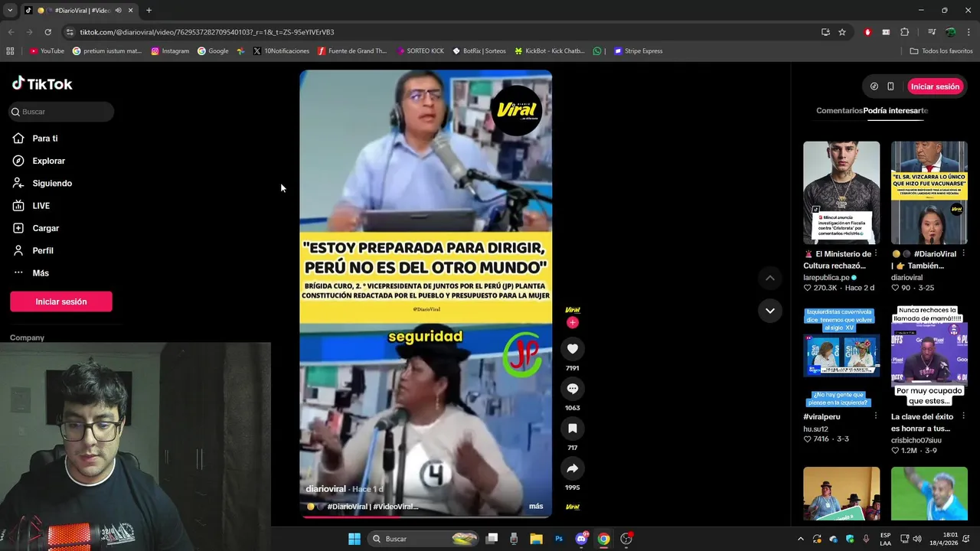Open the #viralperu video thumbnail
980x551 pixels.
coord(841,356)
